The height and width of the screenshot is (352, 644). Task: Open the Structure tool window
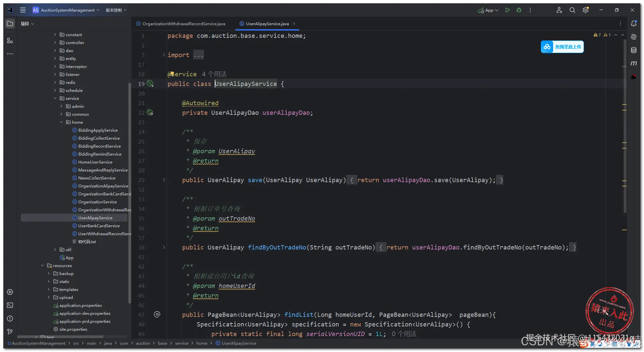(10, 40)
